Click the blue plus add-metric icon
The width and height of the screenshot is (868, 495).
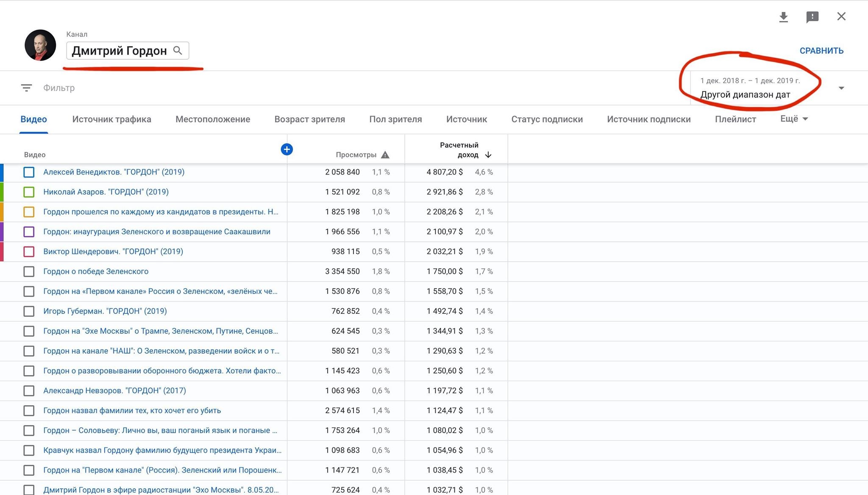point(287,149)
